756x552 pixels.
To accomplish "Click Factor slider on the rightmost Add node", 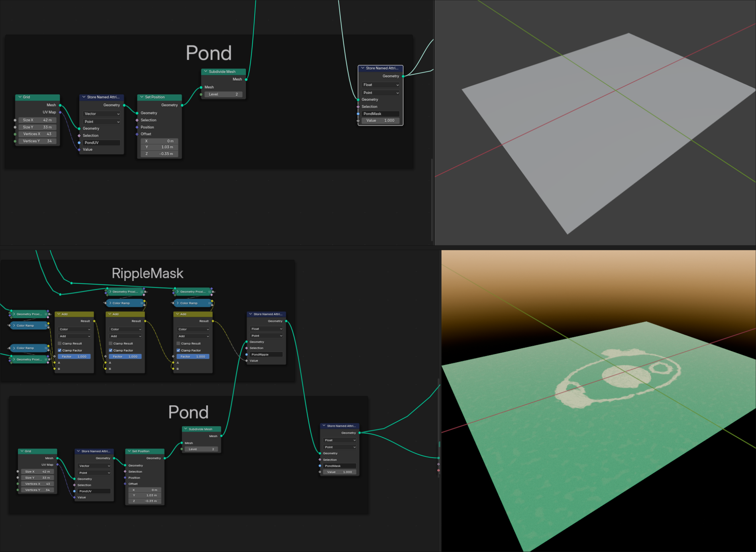I will pos(193,356).
